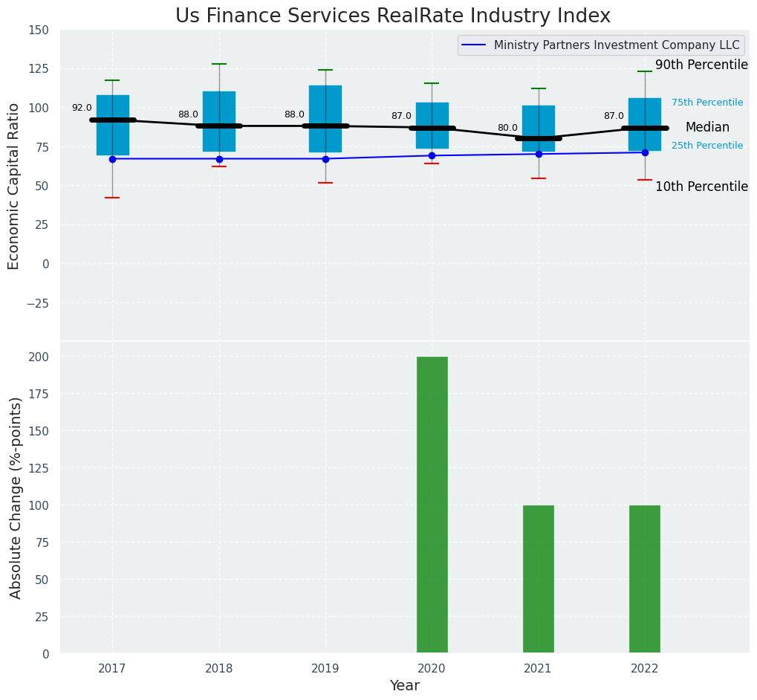Image resolution: width=757 pixels, height=700 pixels.
Task: Click the 25th Percentile label
Action: [x=706, y=146]
